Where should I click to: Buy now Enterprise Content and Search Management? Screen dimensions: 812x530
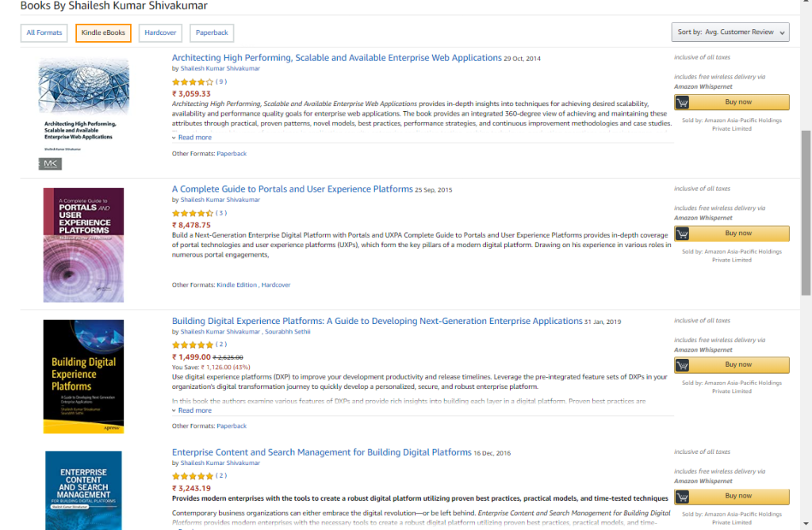(738, 497)
